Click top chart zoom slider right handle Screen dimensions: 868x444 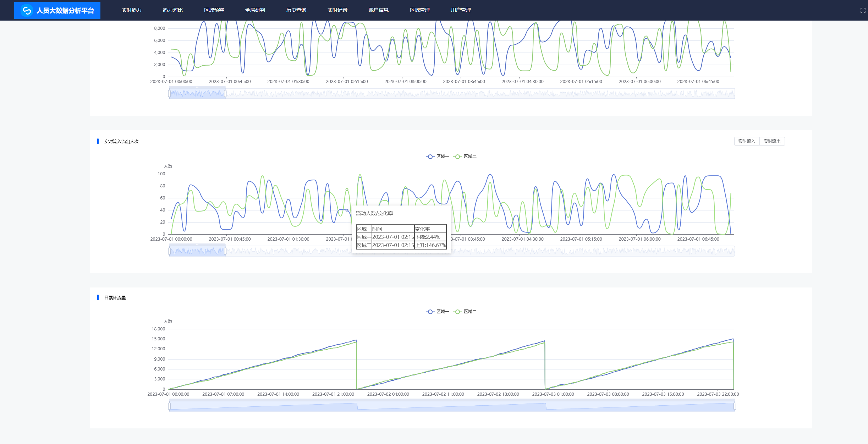point(225,94)
